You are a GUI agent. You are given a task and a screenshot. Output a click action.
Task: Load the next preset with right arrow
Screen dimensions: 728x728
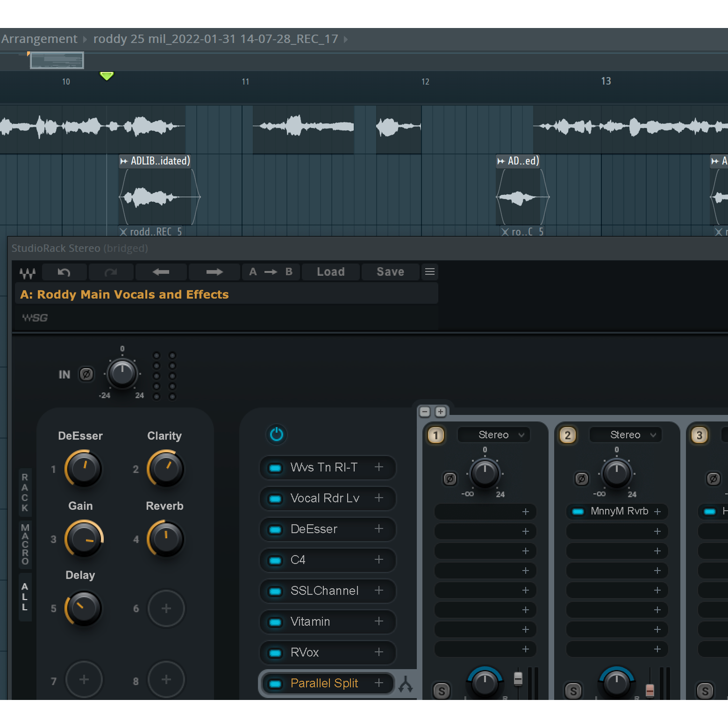(x=214, y=272)
